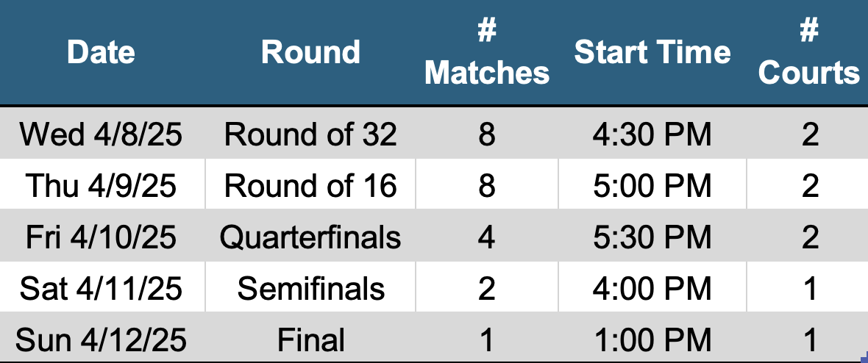Click the Thu 4/9/25 date cell
The height and width of the screenshot is (363, 868).
[102, 186]
